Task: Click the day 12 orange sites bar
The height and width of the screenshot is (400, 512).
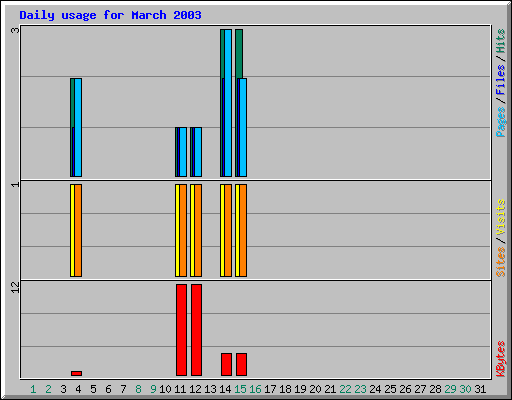Action: [198, 230]
